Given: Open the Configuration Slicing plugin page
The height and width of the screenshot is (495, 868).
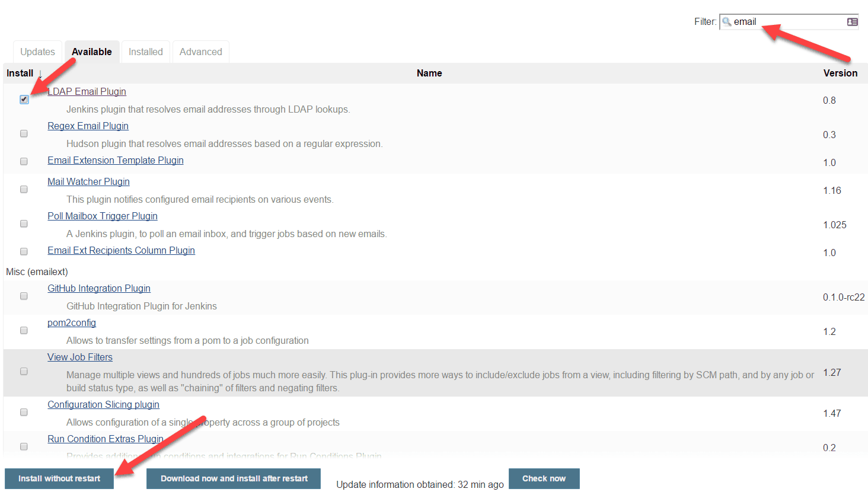Looking at the screenshot, I should (103, 404).
